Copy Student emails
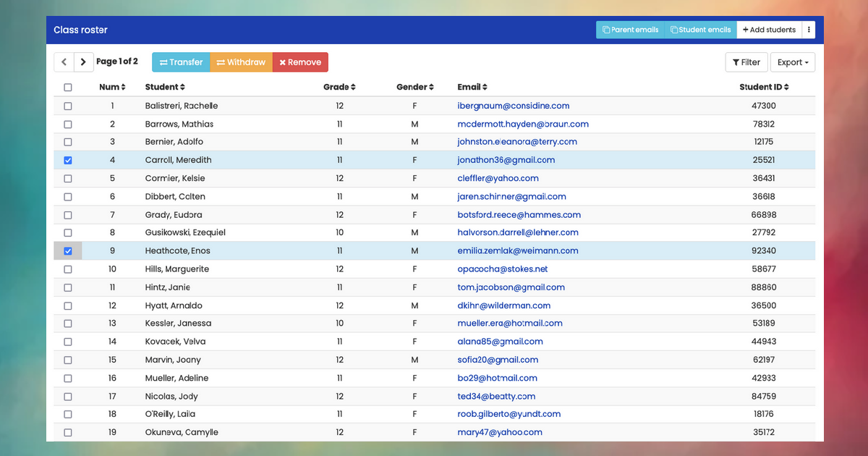This screenshot has height=456, width=868. coord(700,30)
